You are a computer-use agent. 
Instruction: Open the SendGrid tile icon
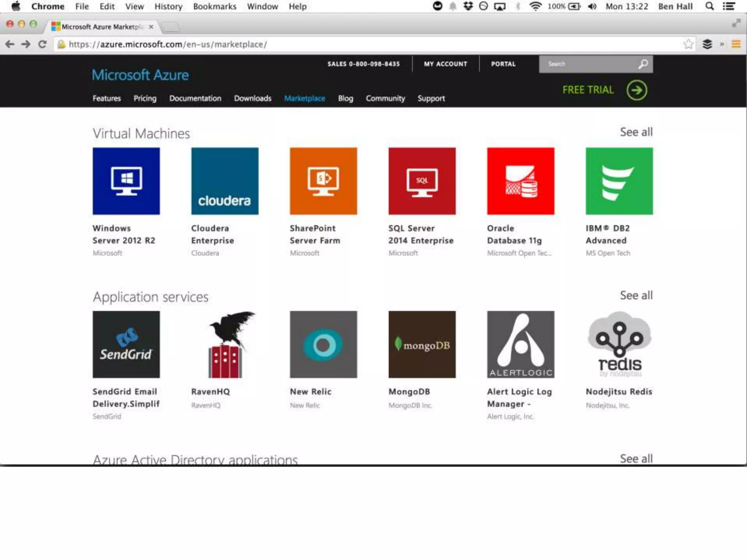pyautogui.click(x=126, y=344)
